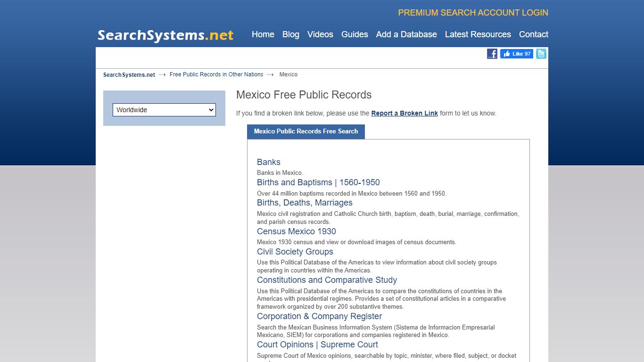Click the Facebook Like 97 button
The width and height of the screenshot is (644, 362).
[x=517, y=54]
